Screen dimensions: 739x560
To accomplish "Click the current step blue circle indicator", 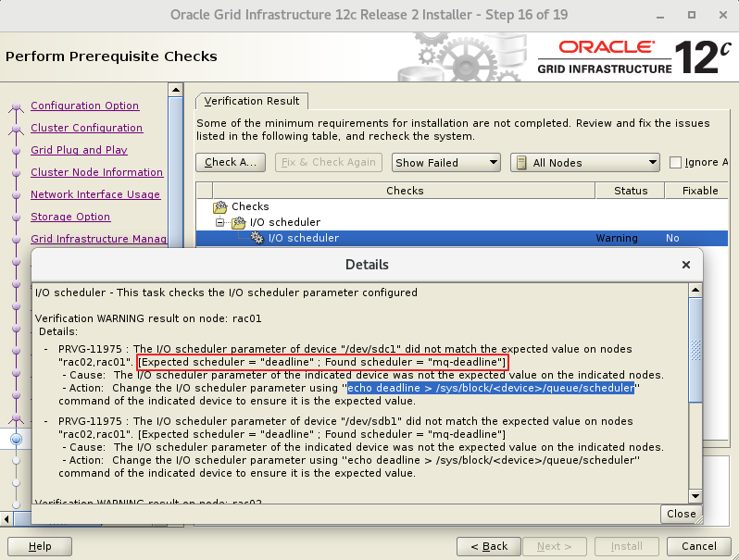I will pos(16,439).
